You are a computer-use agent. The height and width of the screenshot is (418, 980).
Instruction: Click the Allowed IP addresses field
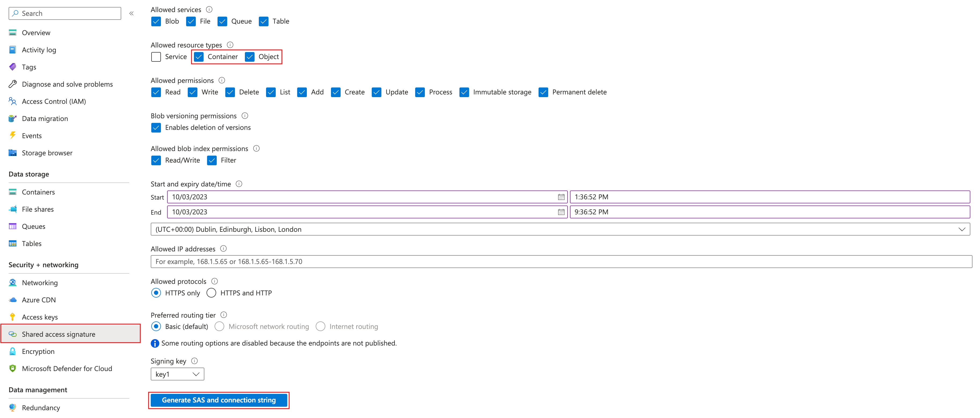561,262
